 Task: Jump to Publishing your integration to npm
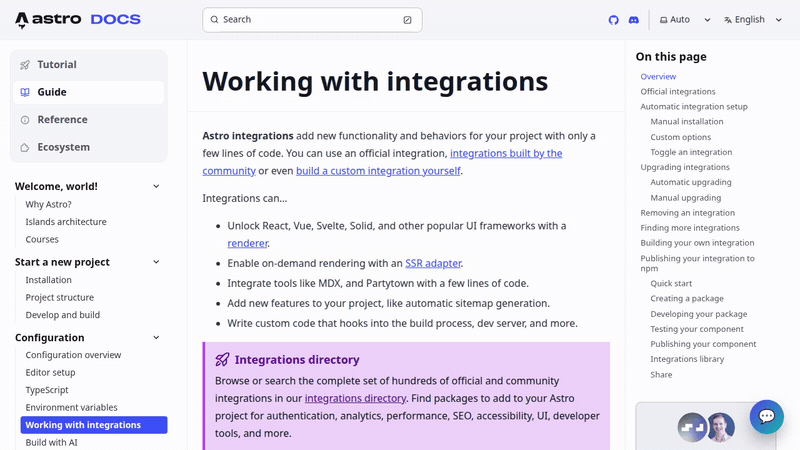point(697,263)
